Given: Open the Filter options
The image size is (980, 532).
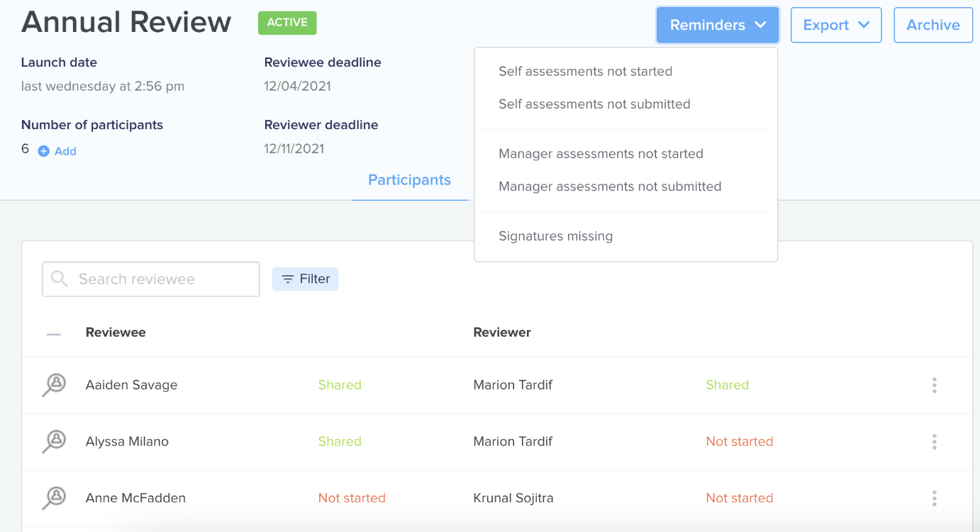Looking at the screenshot, I should [x=305, y=279].
